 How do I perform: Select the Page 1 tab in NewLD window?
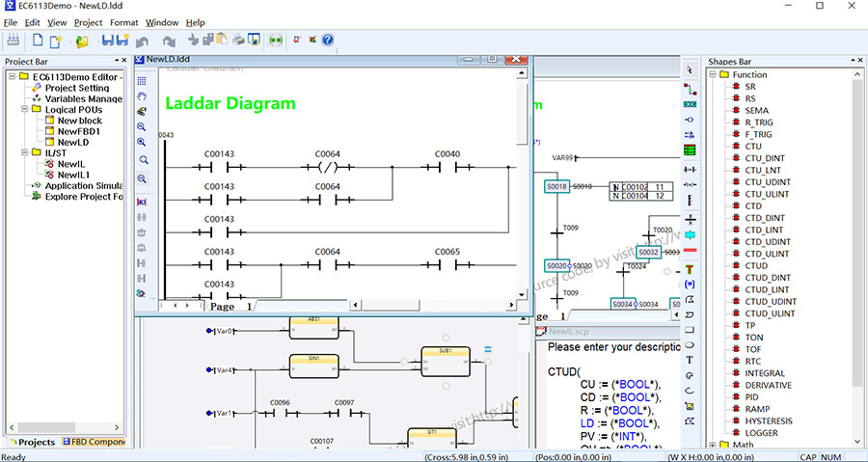coord(231,306)
